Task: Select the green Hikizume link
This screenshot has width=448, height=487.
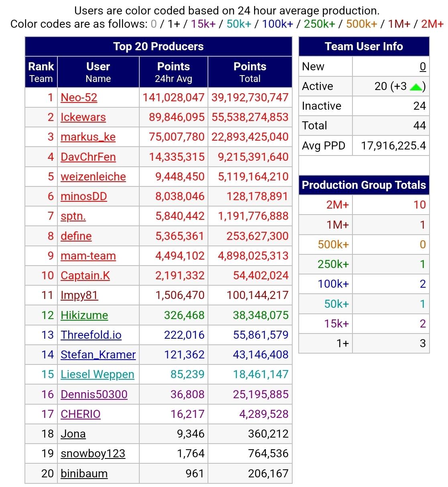Action: pos(84,315)
